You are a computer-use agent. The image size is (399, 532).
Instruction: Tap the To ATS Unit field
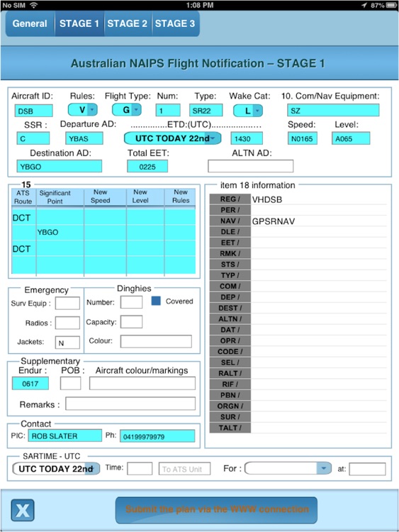pos(184,469)
